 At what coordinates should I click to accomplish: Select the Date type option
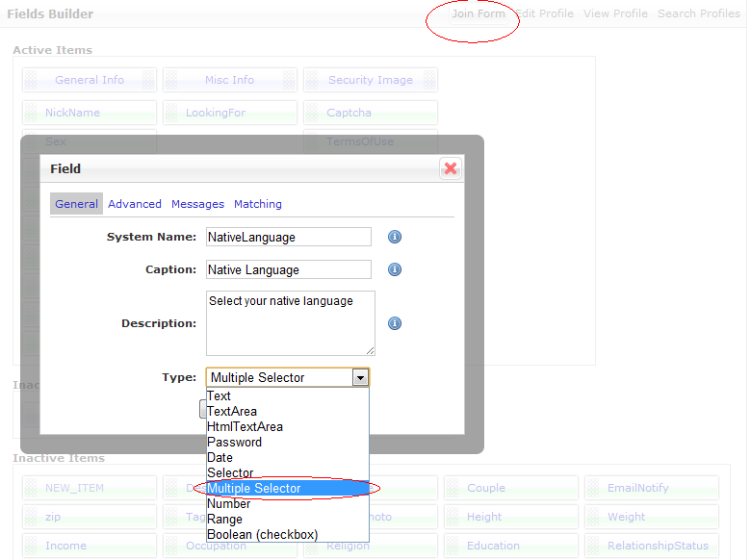pos(220,457)
